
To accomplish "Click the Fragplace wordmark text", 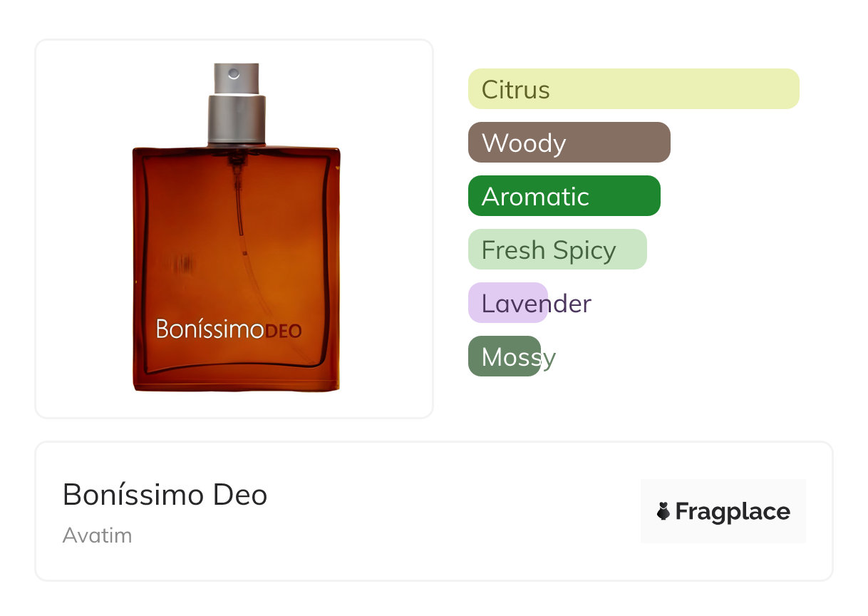I will [733, 511].
